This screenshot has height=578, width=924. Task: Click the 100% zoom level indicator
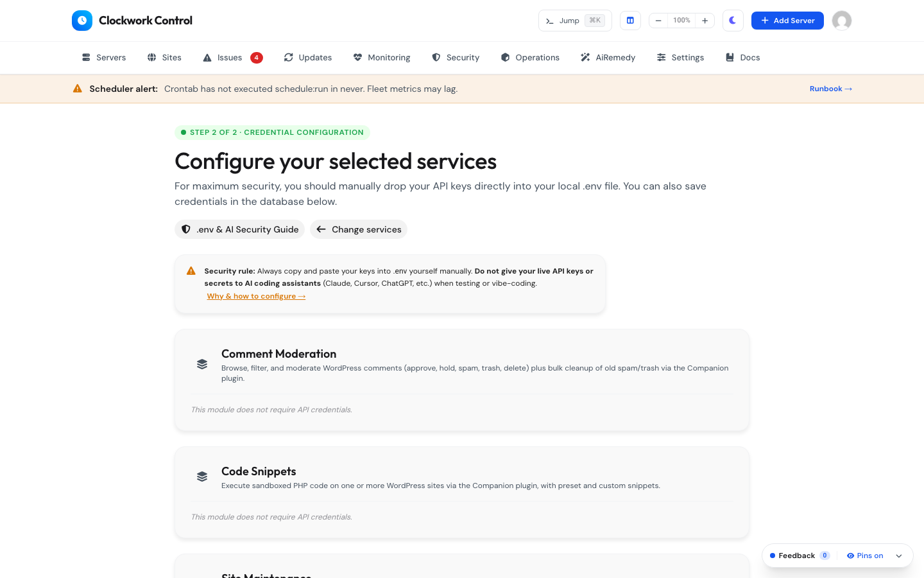pyautogui.click(x=681, y=21)
